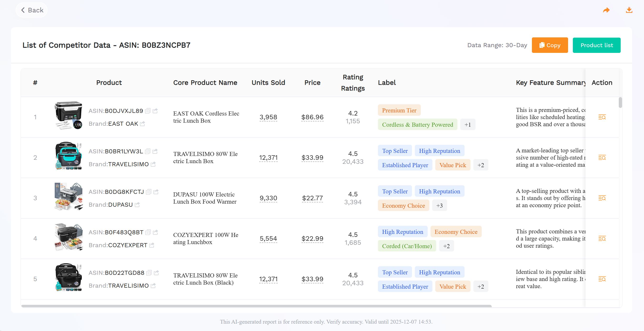Viewport: 644px width, 331px height.
Task: Share the competitor report
Action: (606, 10)
